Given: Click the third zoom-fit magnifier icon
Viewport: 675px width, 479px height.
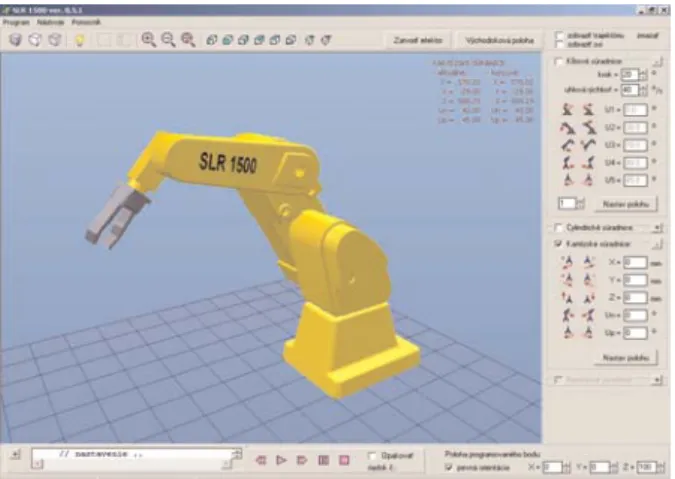Looking at the screenshot, I should click(188, 40).
